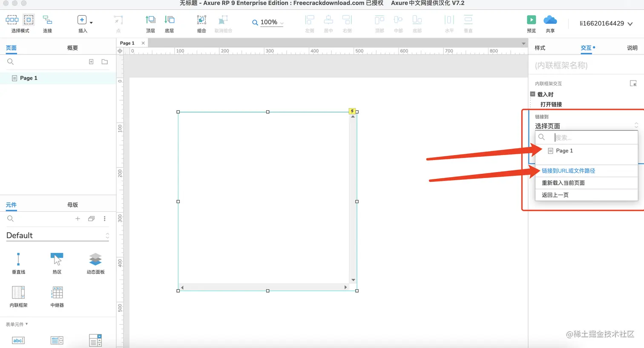The image size is (644, 348).
Task: Select the 内联框架 inline frame widget
Action: [x=18, y=296]
